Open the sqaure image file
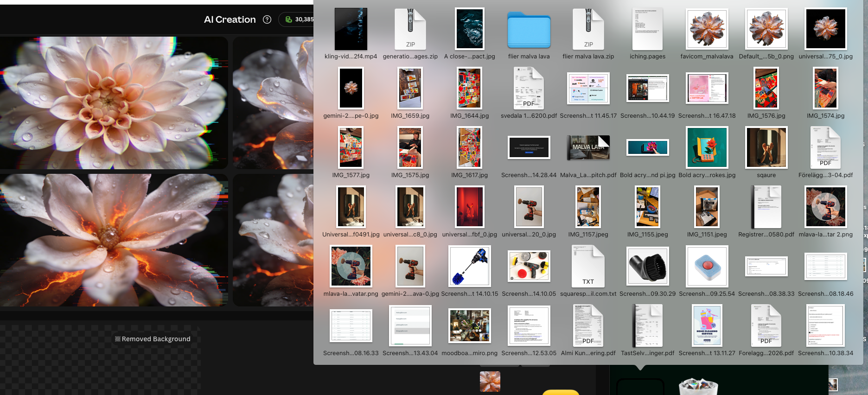This screenshot has width=868, height=395. point(766,147)
